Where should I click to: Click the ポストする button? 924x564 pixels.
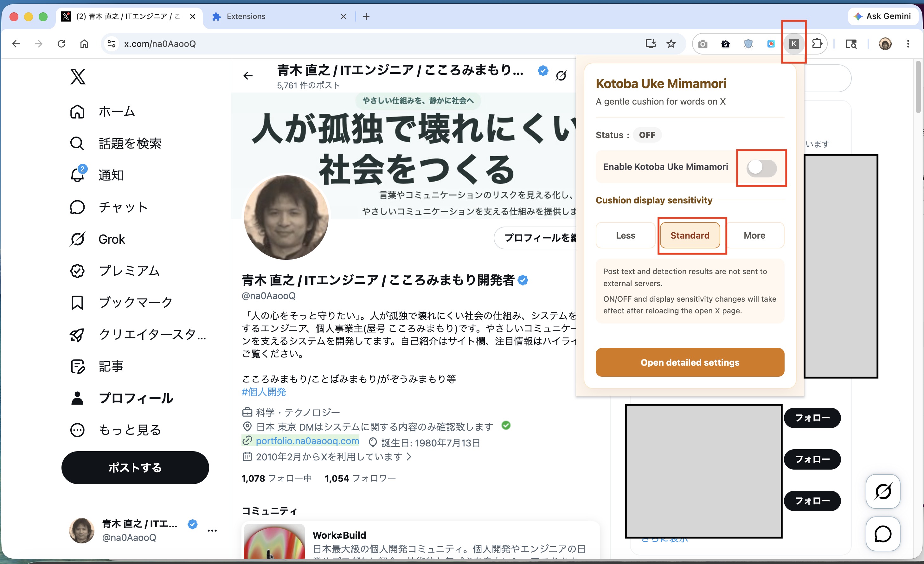tap(135, 468)
